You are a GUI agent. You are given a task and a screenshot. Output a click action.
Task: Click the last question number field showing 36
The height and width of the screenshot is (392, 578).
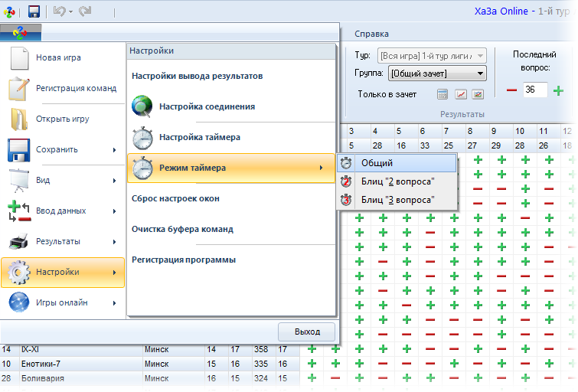click(x=534, y=90)
